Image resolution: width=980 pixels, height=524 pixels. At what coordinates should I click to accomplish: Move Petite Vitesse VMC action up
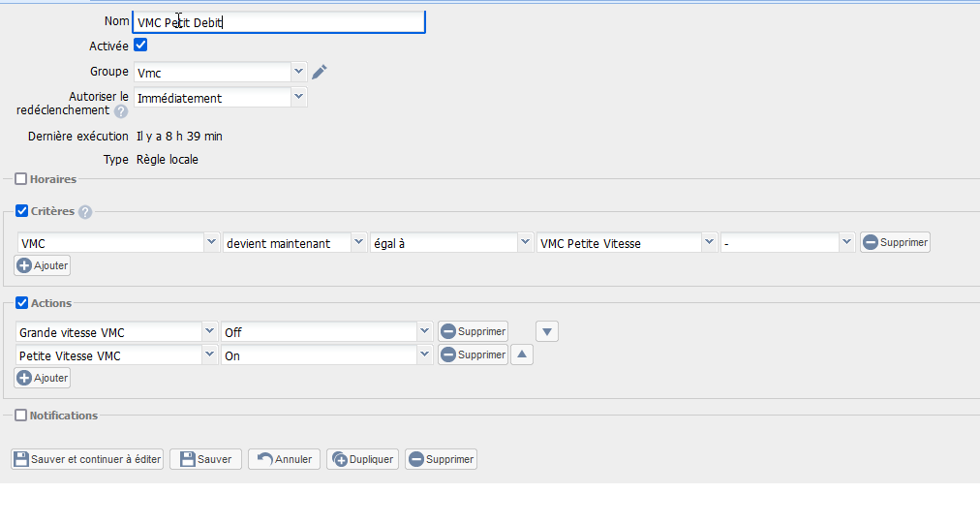[x=521, y=354]
